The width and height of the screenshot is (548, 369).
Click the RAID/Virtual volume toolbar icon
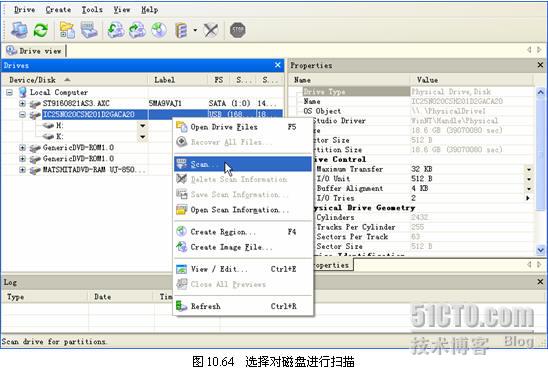181,30
